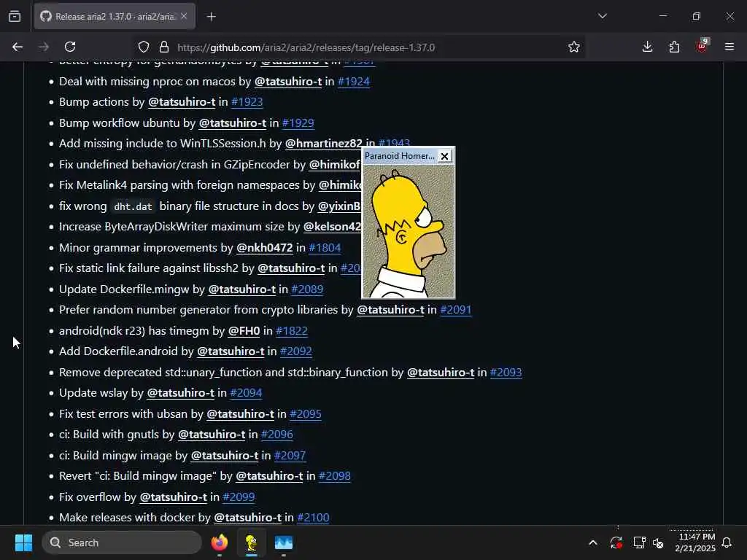Open the Extensions menu

click(x=674, y=47)
